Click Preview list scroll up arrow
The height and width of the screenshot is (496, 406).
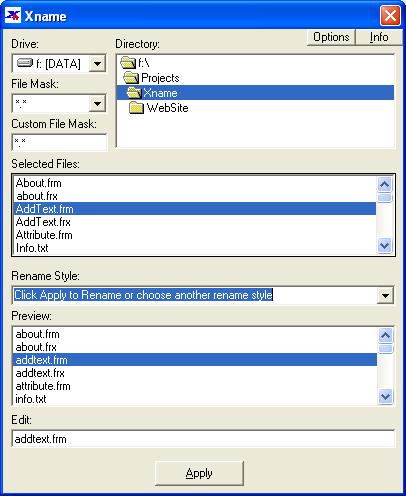(385, 335)
